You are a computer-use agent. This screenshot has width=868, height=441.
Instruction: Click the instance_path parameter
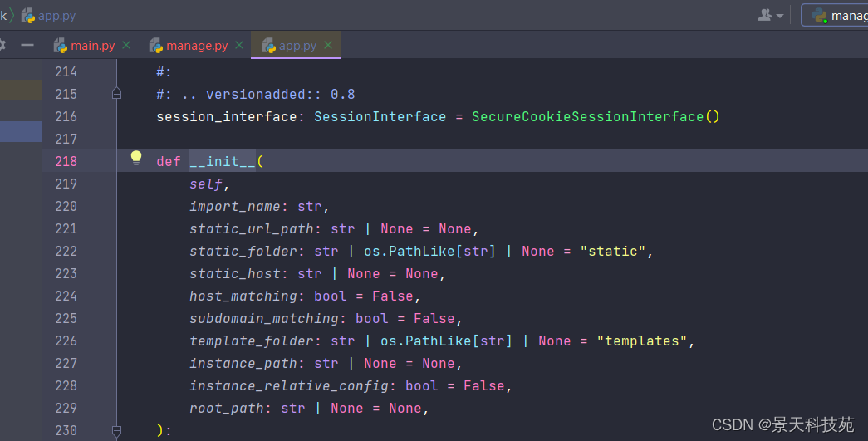coord(243,364)
